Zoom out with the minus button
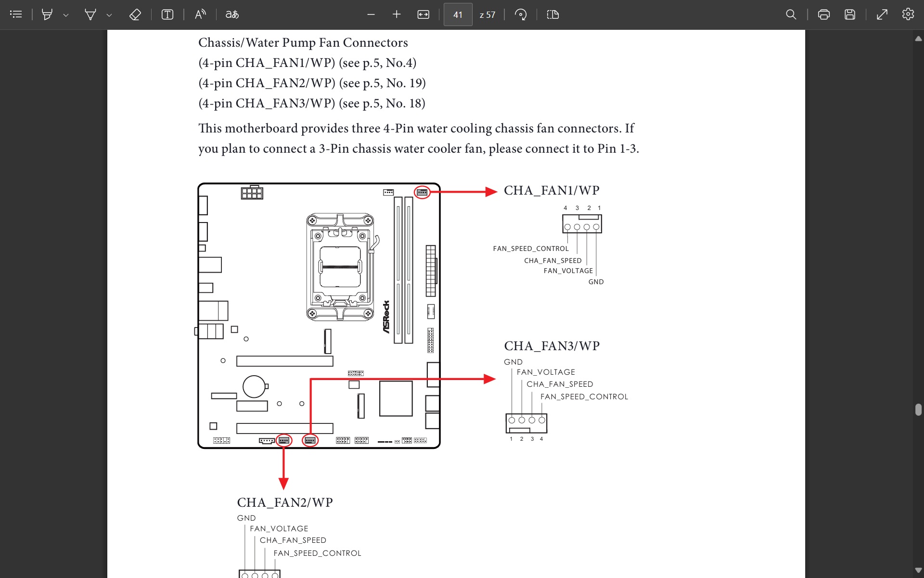This screenshot has width=924, height=578. [x=371, y=14]
